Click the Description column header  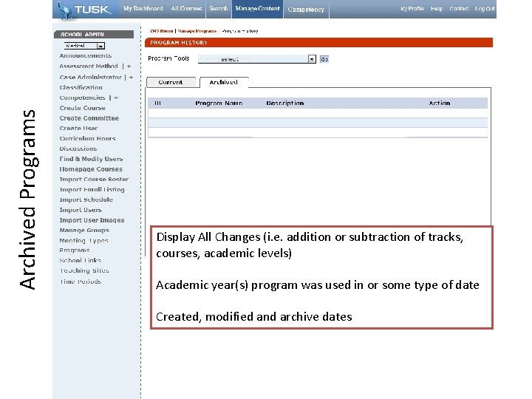pyautogui.click(x=285, y=103)
